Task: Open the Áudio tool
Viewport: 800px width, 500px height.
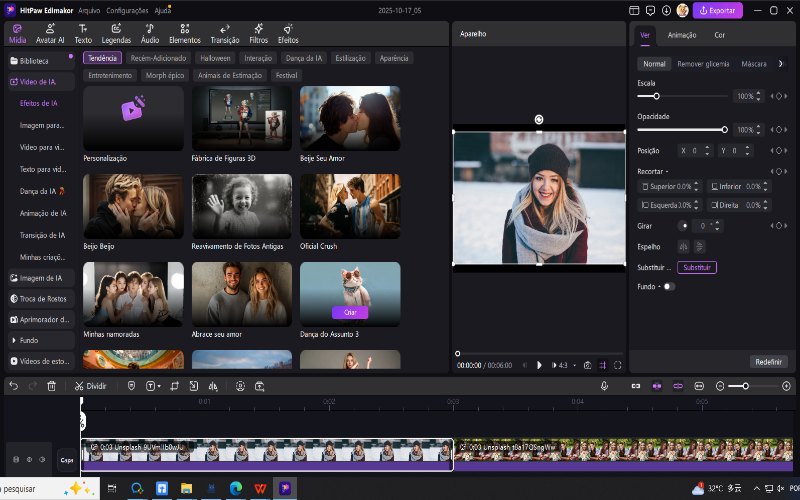Action: coord(150,34)
